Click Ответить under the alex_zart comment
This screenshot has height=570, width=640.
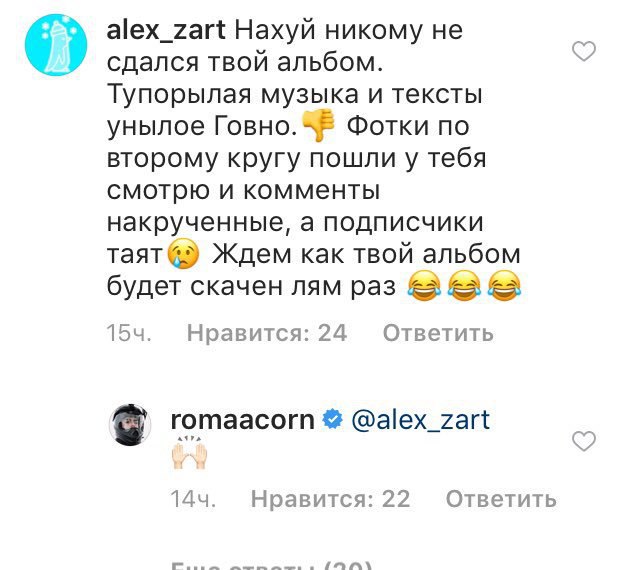point(438,333)
